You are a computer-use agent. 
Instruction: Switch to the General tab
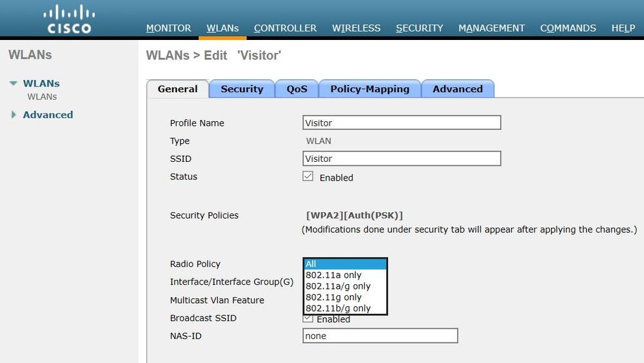[x=177, y=89]
